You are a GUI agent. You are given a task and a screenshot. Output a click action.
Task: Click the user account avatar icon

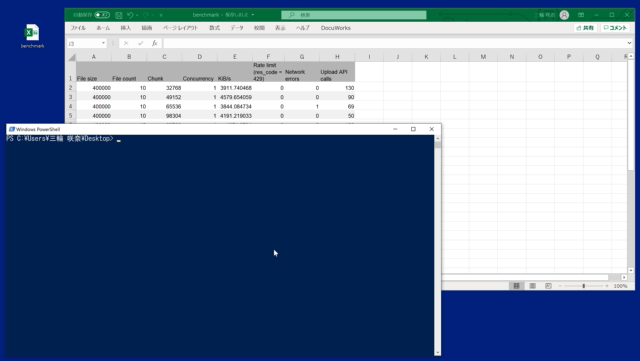tap(564, 15)
